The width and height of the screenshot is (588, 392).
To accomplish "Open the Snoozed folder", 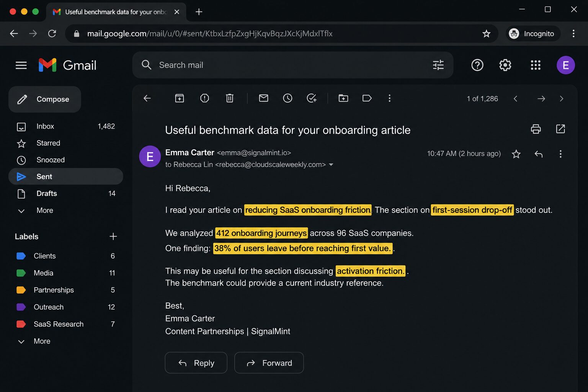I will [x=65, y=160].
